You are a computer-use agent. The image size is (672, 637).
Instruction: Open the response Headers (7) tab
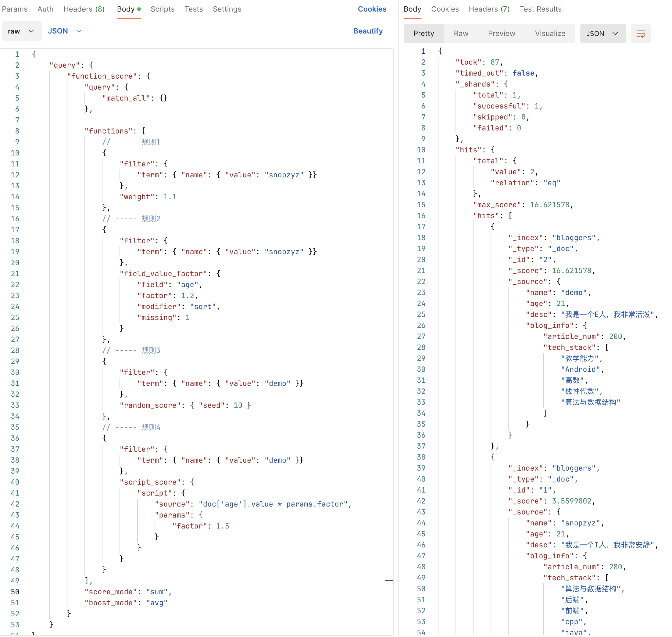pyautogui.click(x=489, y=9)
